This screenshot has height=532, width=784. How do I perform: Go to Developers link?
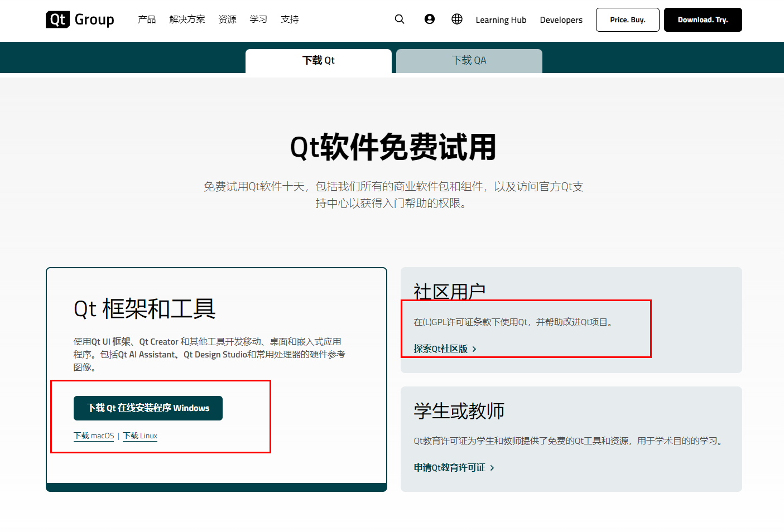(x=561, y=20)
